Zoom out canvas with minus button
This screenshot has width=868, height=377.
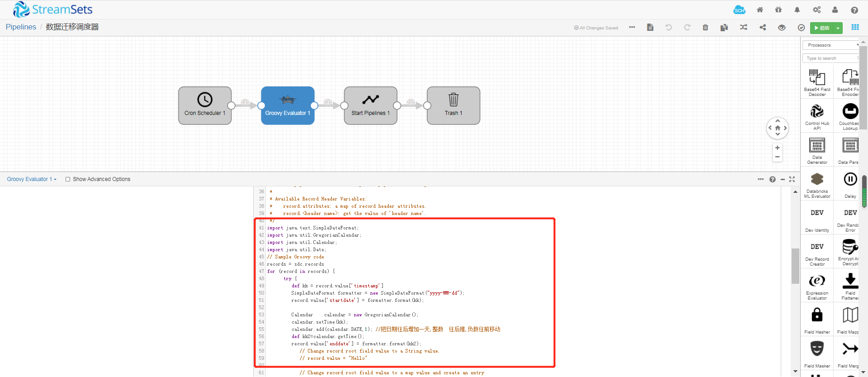[777, 157]
